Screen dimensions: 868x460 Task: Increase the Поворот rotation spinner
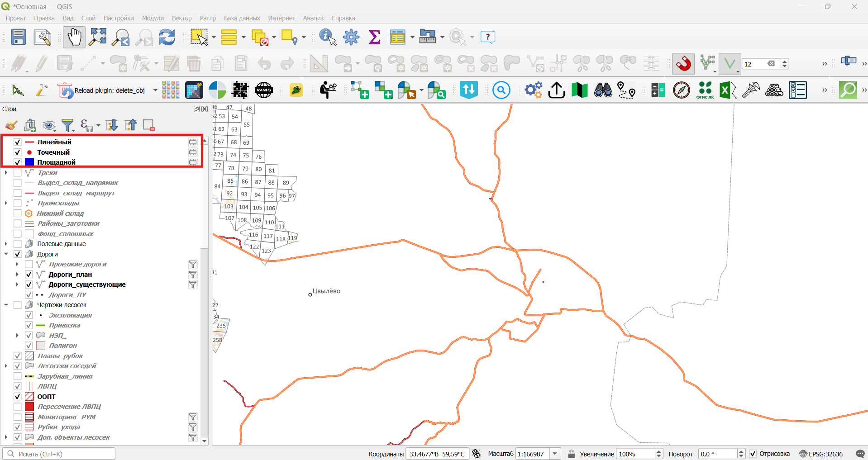(741, 451)
